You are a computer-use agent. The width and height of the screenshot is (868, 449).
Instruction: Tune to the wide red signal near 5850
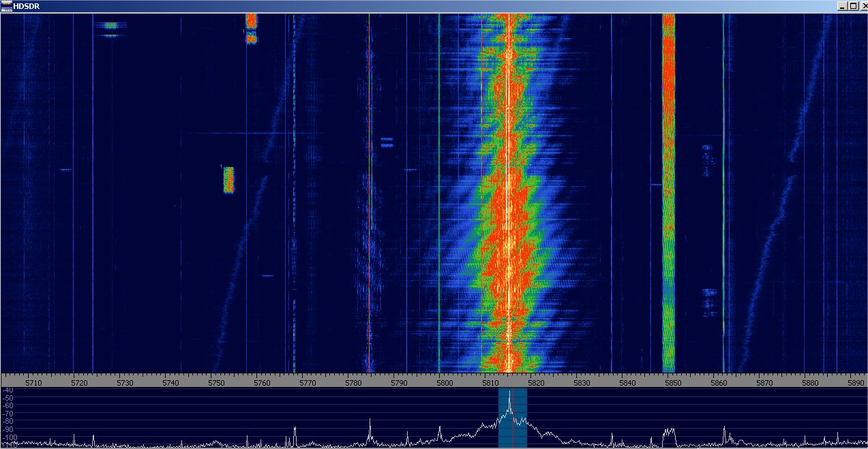(x=668, y=193)
